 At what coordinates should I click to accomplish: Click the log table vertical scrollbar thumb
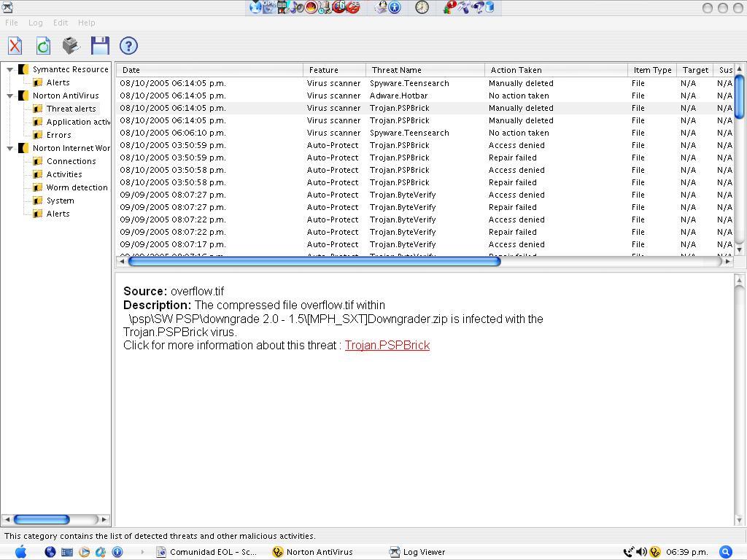click(740, 97)
